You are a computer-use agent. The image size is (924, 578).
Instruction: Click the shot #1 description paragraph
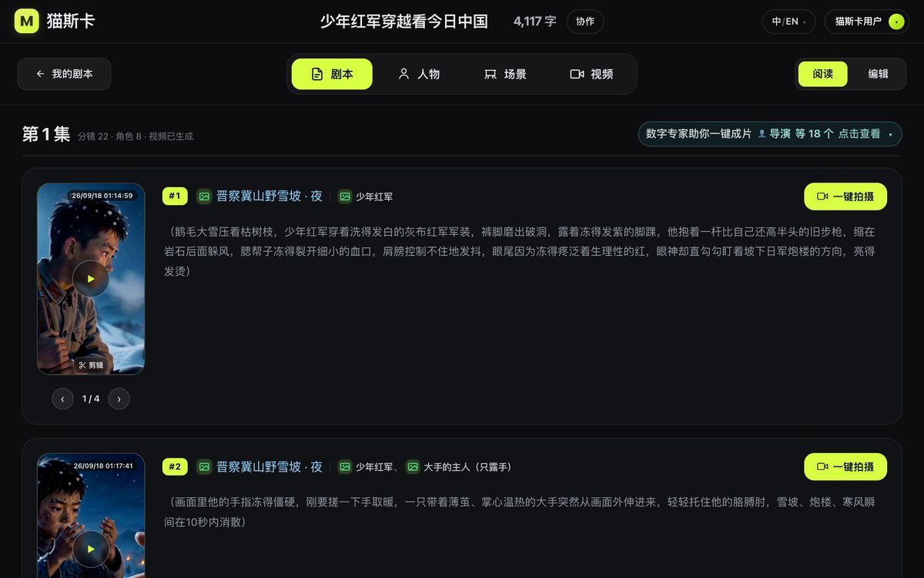tap(520, 251)
